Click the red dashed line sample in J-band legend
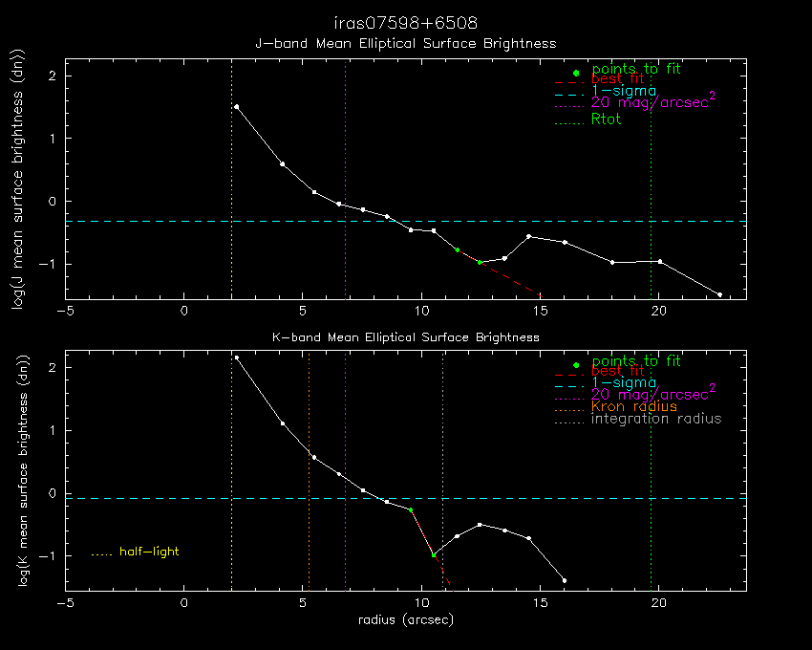 tap(568, 82)
